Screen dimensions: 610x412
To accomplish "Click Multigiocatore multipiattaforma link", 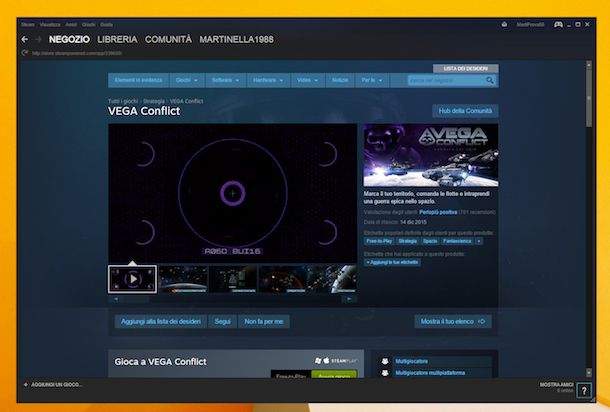I will 430,373.
